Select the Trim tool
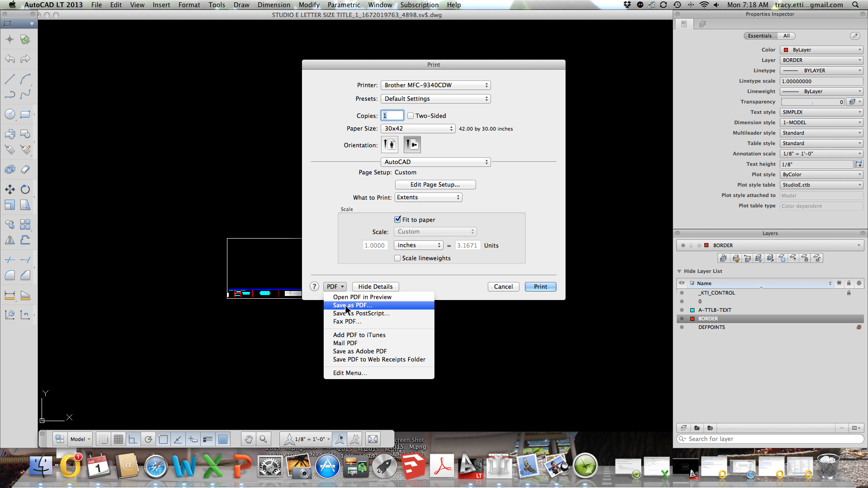The height and width of the screenshot is (488, 868). [x=9, y=260]
